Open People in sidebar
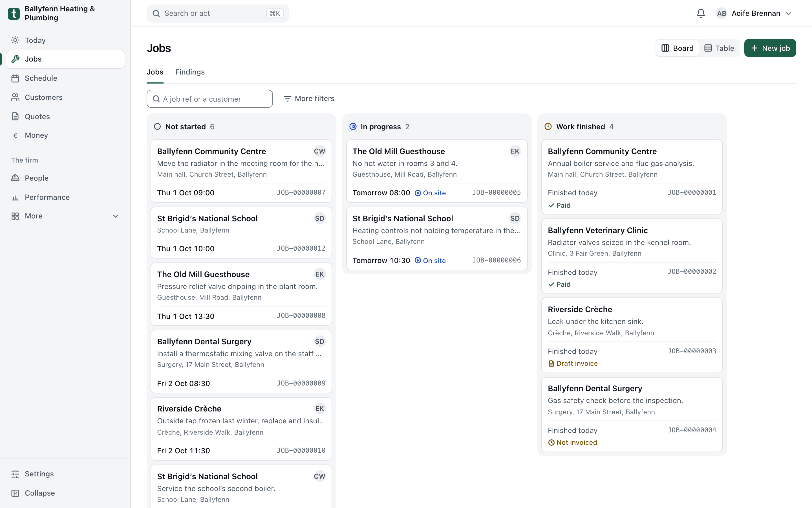812x508 pixels. pos(65,178)
